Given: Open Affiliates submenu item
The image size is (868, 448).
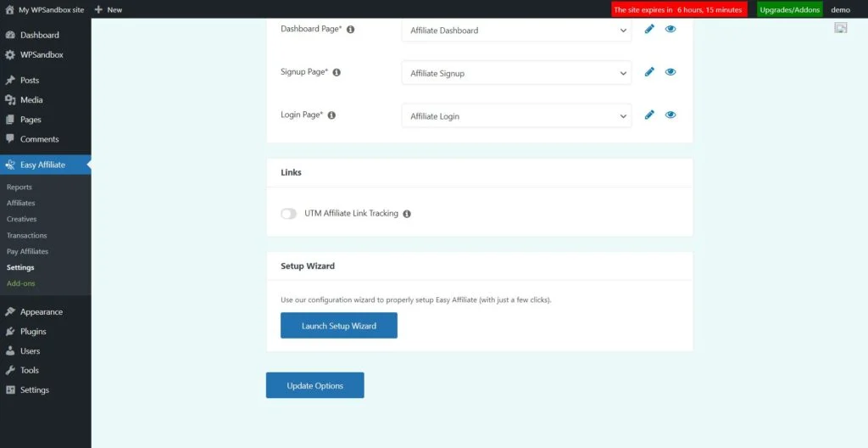Looking at the screenshot, I should point(20,203).
